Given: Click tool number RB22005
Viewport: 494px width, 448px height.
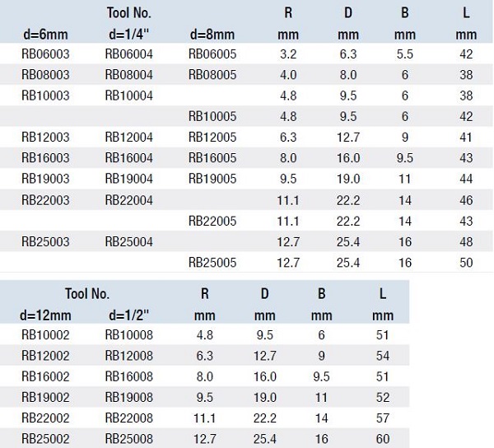Looking at the screenshot, I should [212, 221].
